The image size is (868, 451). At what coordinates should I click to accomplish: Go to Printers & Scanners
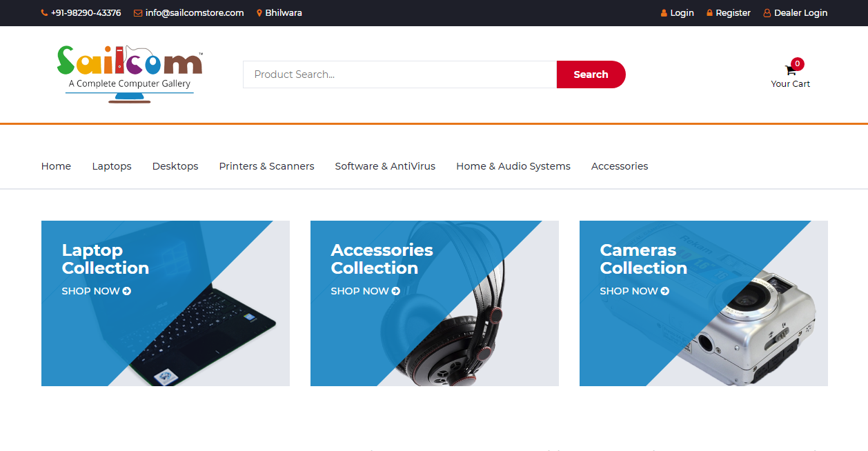266,166
